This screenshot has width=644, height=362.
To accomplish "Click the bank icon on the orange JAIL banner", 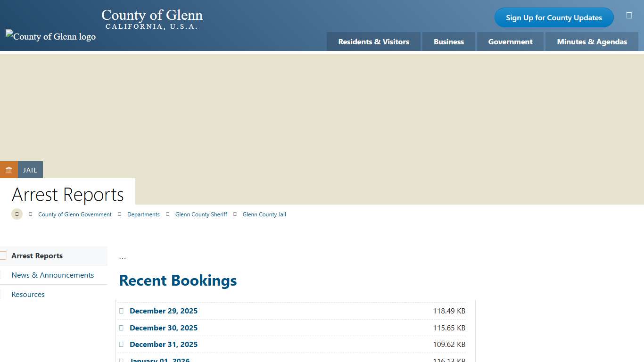I will point(8,170).
